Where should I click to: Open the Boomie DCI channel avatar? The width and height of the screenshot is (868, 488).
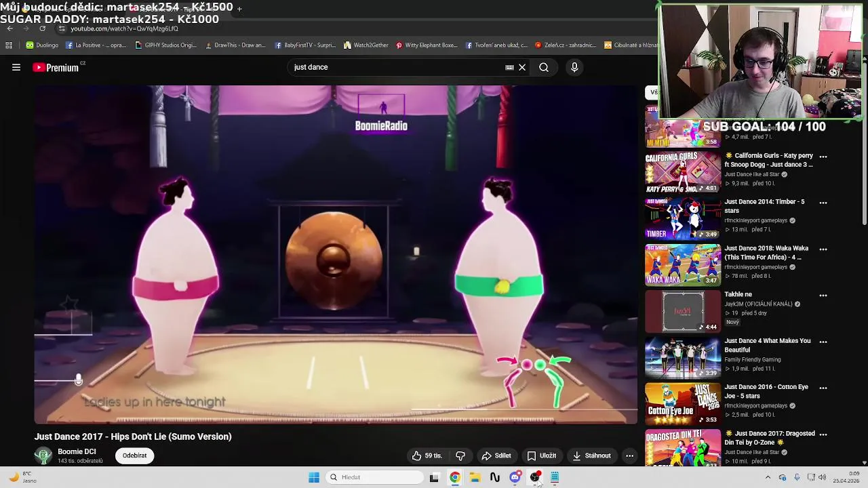pyautogui.click(x=43, y=456)
